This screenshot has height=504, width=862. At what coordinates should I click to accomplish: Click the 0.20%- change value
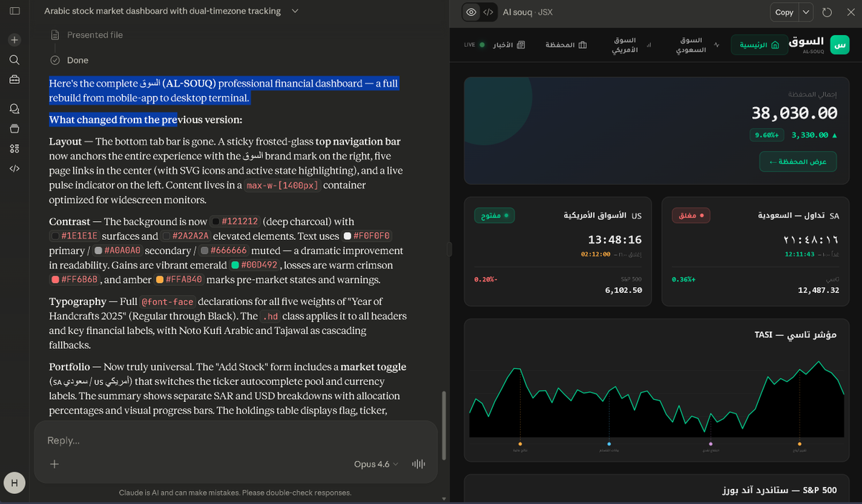pos(486,279)
